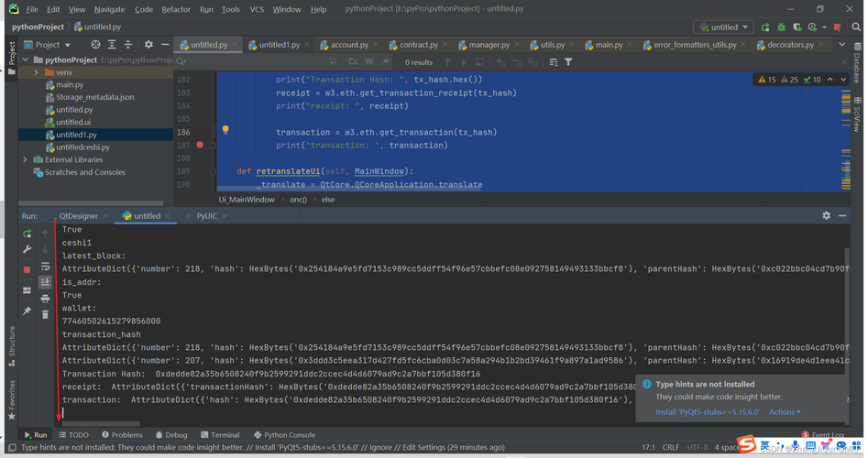
Task: Open the VCS menu
Action: click(257, 9)
